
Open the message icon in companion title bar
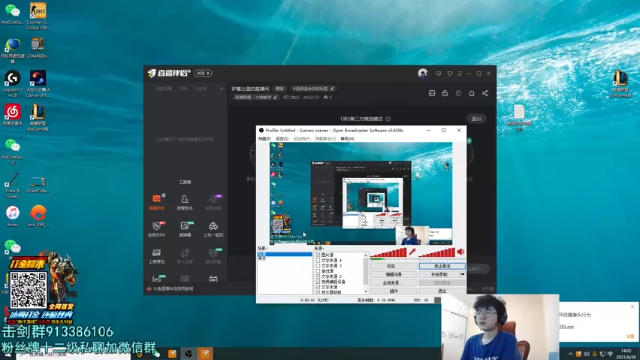(x=438, y=73)
